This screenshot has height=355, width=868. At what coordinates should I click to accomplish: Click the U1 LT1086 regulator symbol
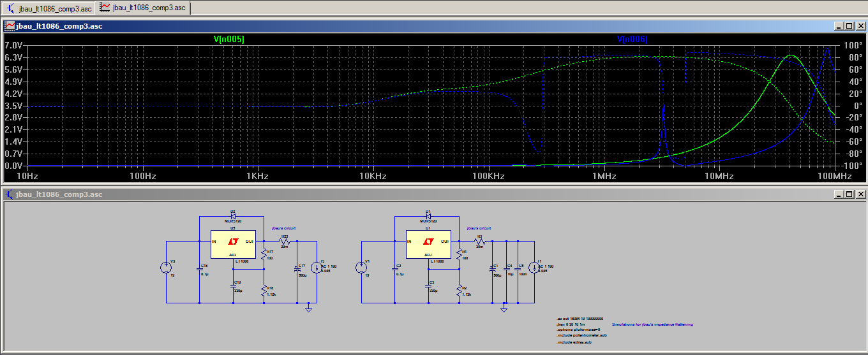pos(428,244)
